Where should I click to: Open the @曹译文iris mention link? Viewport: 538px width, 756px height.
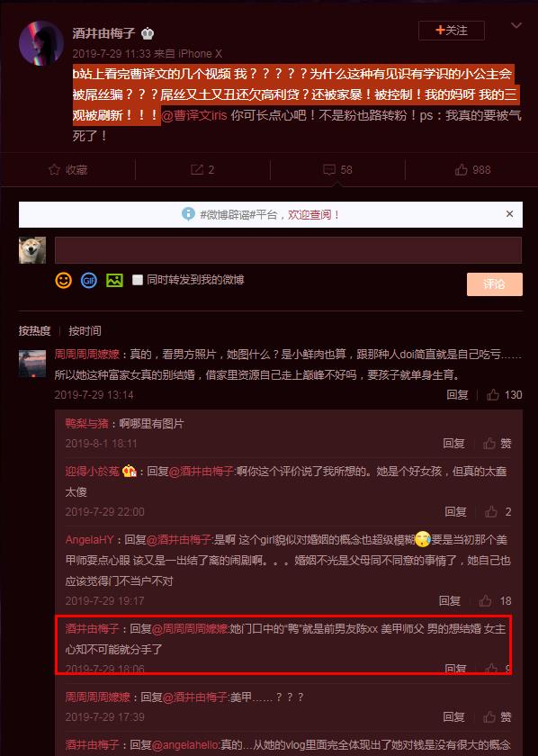[x=194, y=116]
